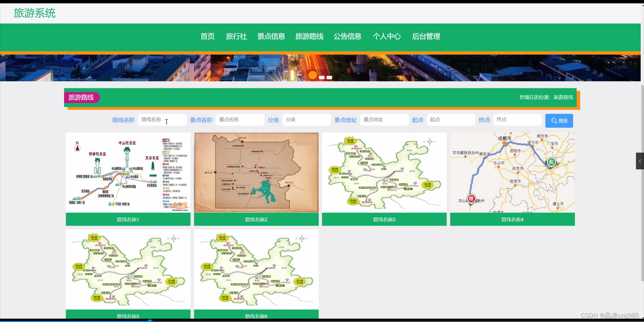The width and height of the screenshot is (644, 322).
Task: Navigate to 景点信息 menu item
Action: (x=271, y=37)
